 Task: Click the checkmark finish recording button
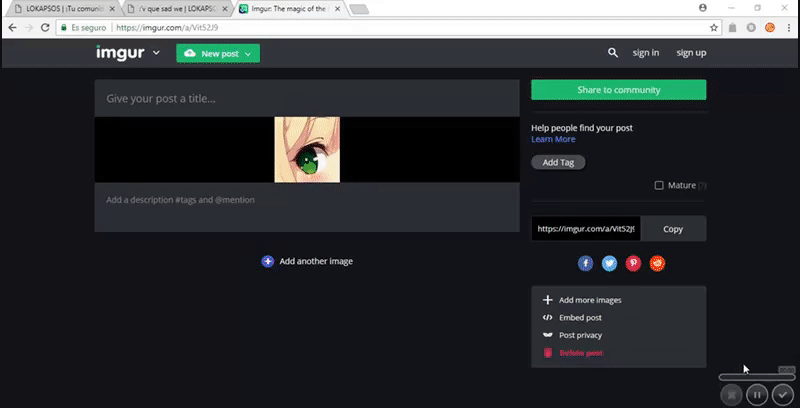[x=783, y=394]
